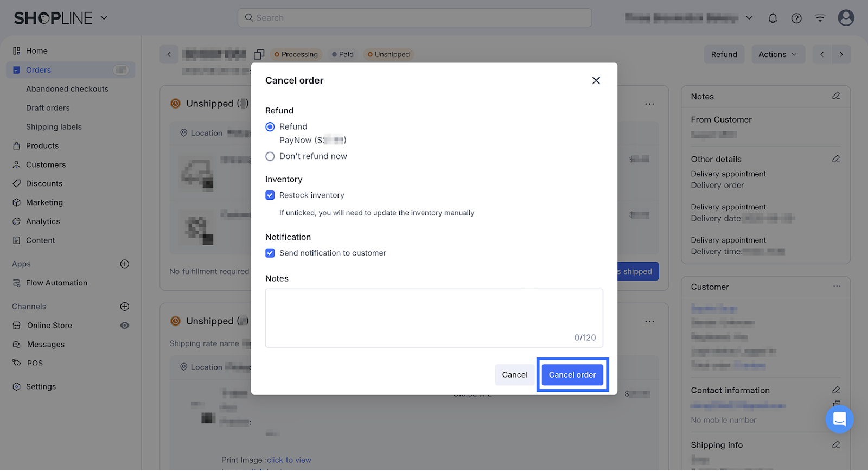Select the Don't refund now option
Image resolution: width=868 pixels, height=471 pixels.
tap(270, 156)
